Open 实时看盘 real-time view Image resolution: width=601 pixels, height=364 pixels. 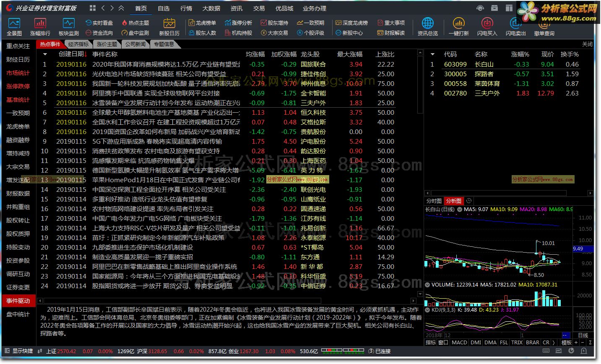[x=99, y=23]
